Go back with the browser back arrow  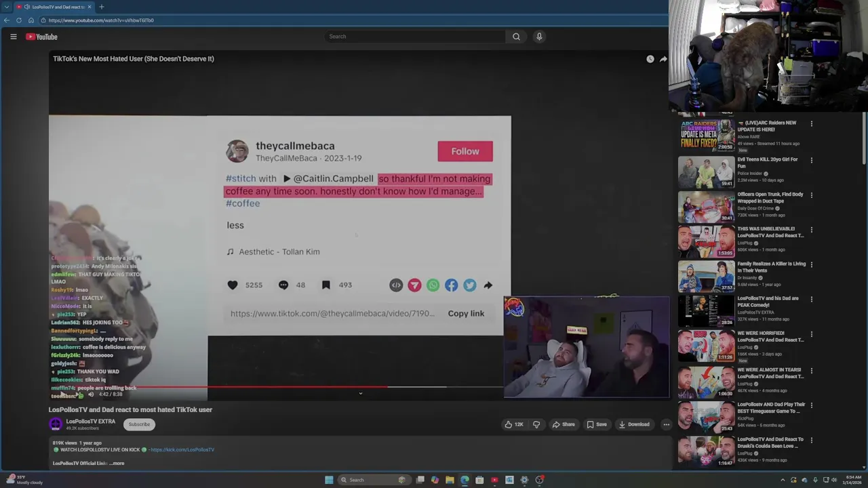click(x=7, y=20)
